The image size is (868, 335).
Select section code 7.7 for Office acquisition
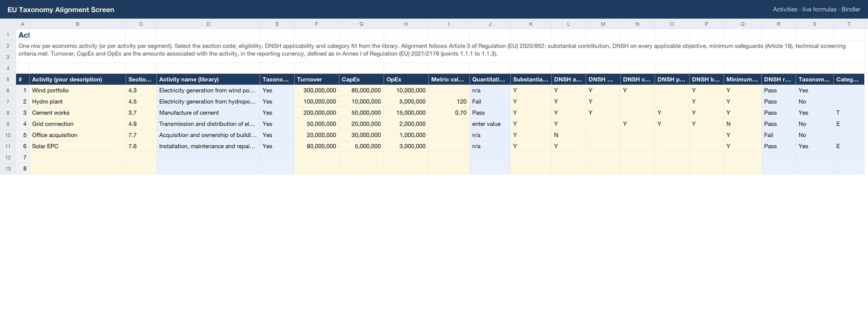[x=141, y=135]
